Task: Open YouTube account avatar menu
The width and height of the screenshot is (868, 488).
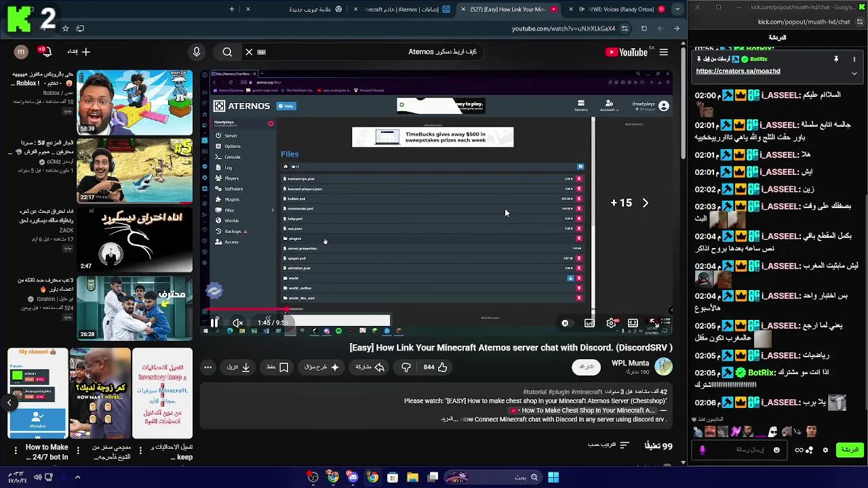Action: click(21, 52)
